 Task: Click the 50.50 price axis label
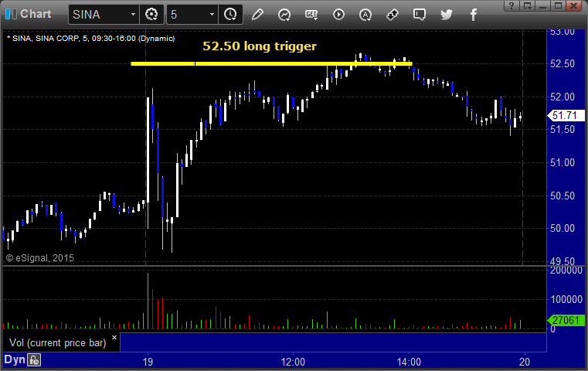563,196
